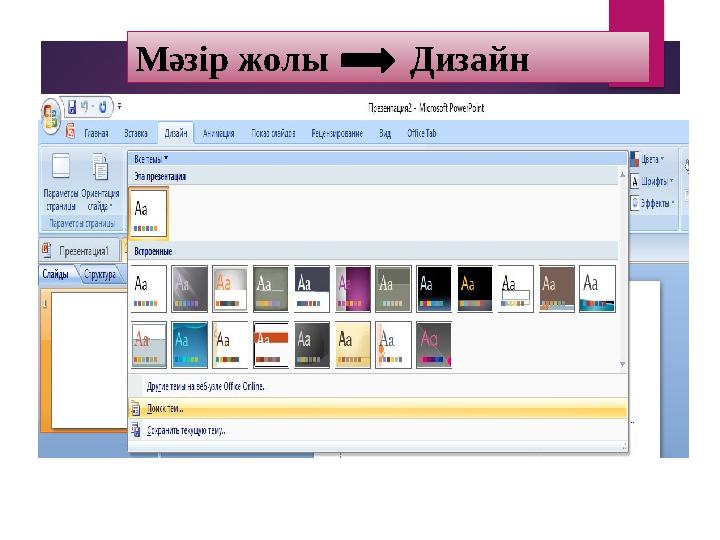Screen dimensions: 720x540
Task: Choose the gray gradient built-in theme
Action: (189, 289)
